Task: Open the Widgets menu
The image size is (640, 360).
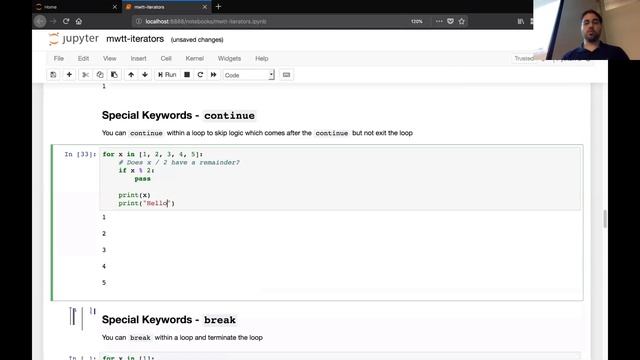Action: [229, 58]
